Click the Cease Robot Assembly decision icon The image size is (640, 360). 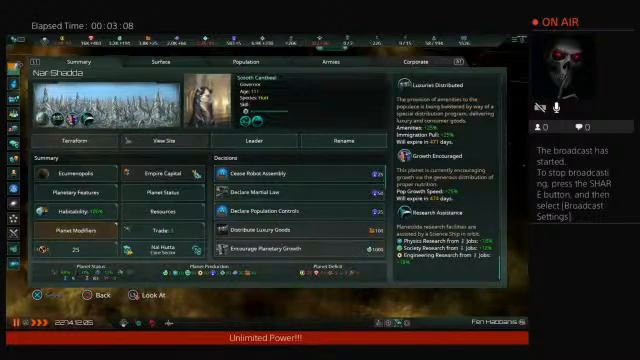[222, 173]
